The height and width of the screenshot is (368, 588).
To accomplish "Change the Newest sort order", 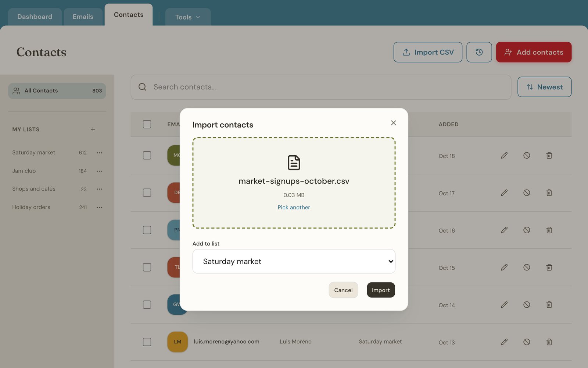I will tap(544, 87).
